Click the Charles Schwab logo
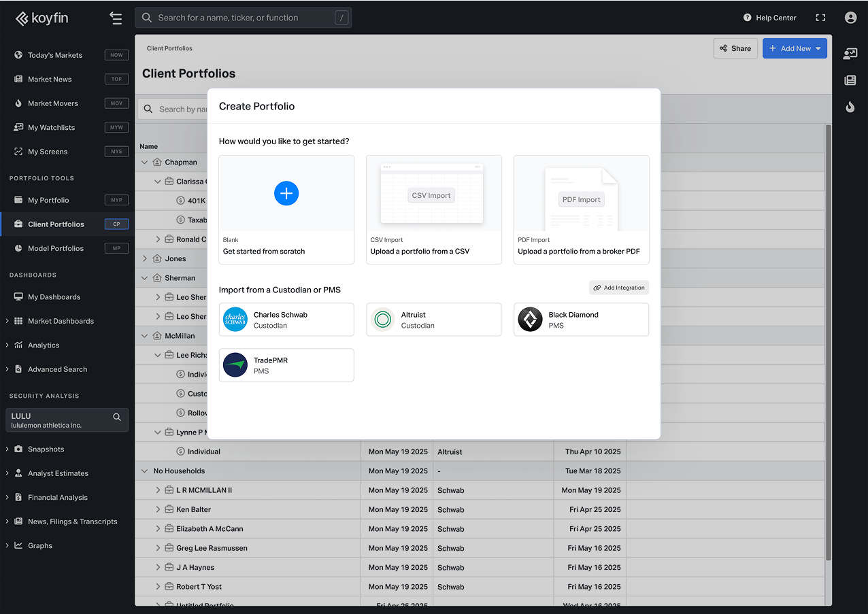This screenshot has height=614, width=868. tap(235, 320)
